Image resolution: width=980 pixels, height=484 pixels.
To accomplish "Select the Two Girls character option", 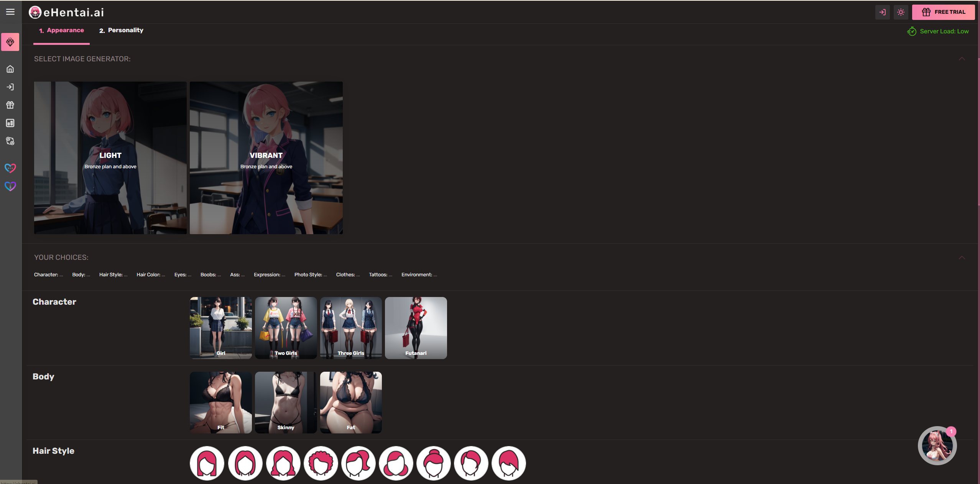I will tap(286, 327).
